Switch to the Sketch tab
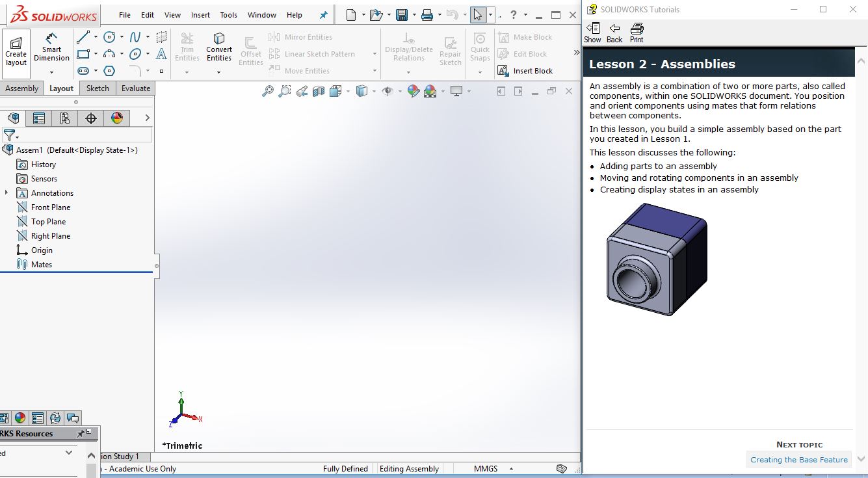The width and height of the screenshot is (868, 478). click(98, 88)
